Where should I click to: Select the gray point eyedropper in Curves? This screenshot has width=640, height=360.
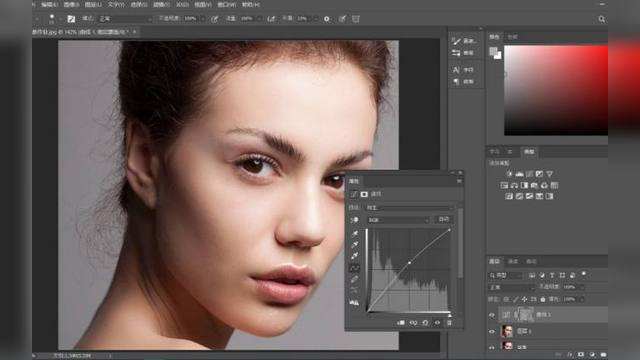pos(355,244)
